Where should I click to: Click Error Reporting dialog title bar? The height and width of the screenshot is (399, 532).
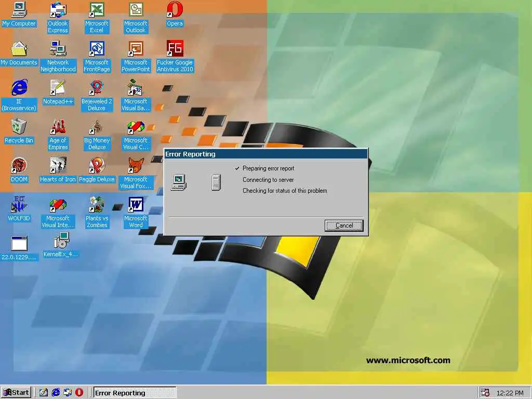point(265,154)
